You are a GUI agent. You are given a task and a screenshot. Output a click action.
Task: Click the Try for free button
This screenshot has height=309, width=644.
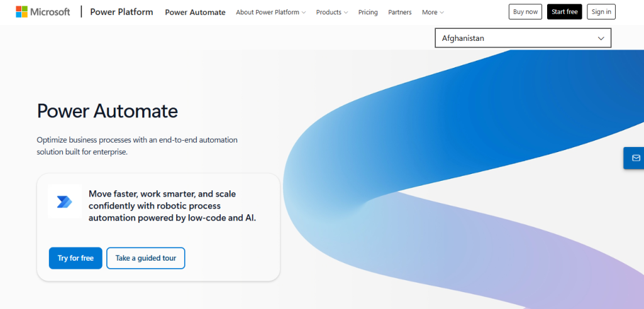(x=75, y=258)
